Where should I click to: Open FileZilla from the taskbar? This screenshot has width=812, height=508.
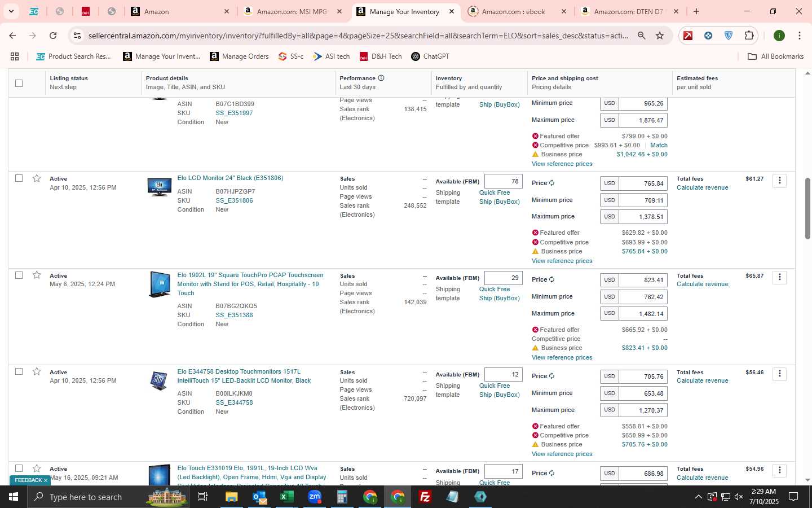point(425,497)
